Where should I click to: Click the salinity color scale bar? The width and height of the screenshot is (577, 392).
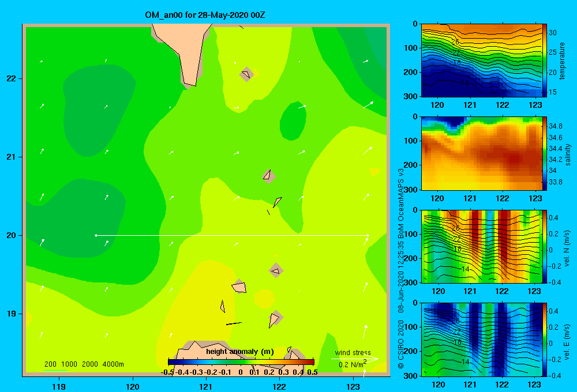tap(545, 153)
